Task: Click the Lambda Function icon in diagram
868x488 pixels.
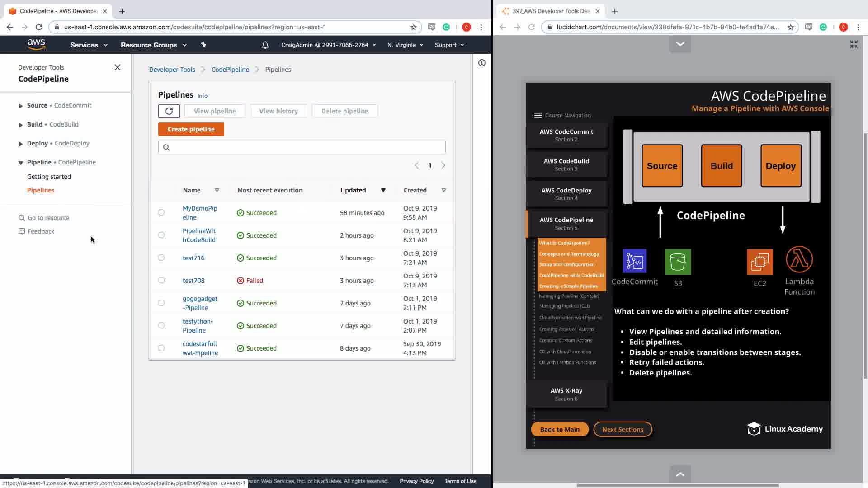Action: click(799, 259)
